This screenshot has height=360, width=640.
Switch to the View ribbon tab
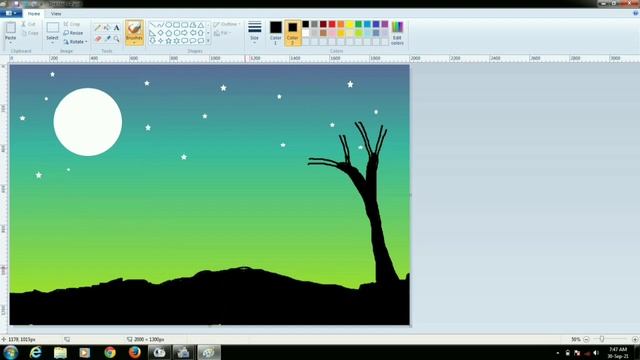coord(56,13)
